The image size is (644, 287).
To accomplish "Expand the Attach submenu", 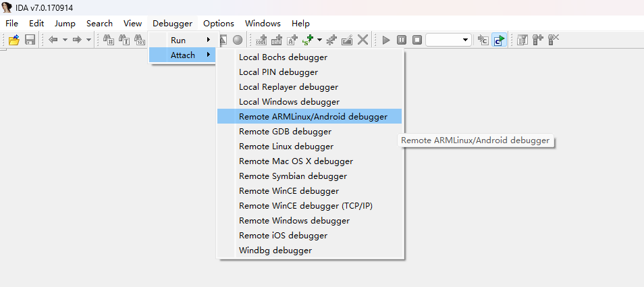I will (183, 55).
